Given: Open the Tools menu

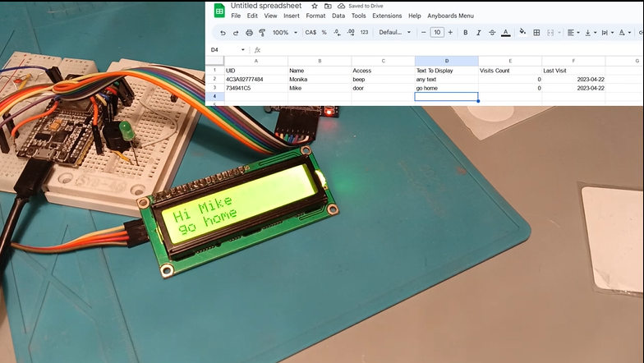Looking at the screenshot, I should 358,16.
